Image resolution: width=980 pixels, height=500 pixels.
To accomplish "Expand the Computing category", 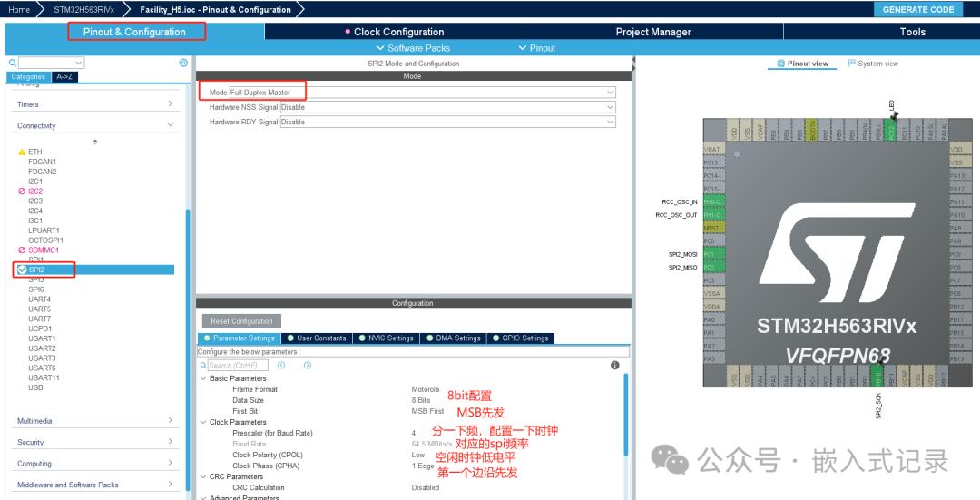I will [95, 463].
